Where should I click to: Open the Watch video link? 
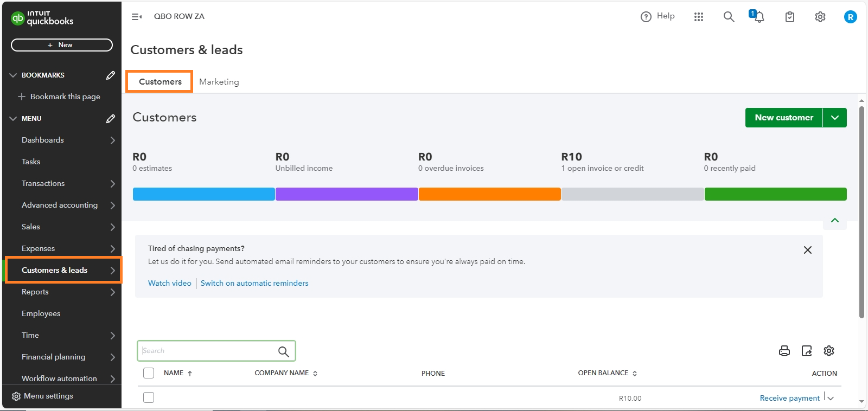(x=170, y=283)
